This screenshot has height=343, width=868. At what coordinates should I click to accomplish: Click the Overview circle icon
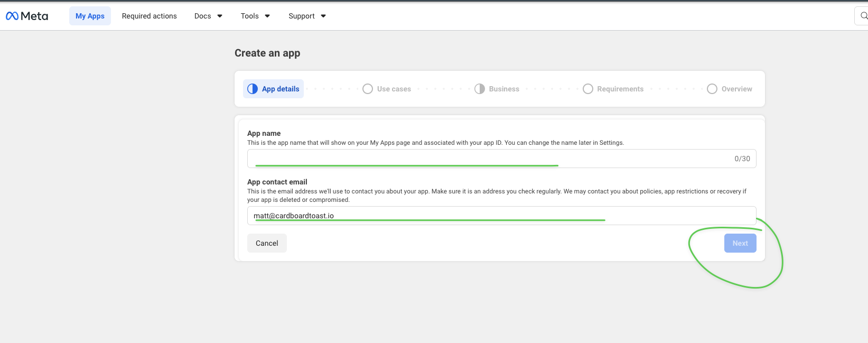point(712,89)
